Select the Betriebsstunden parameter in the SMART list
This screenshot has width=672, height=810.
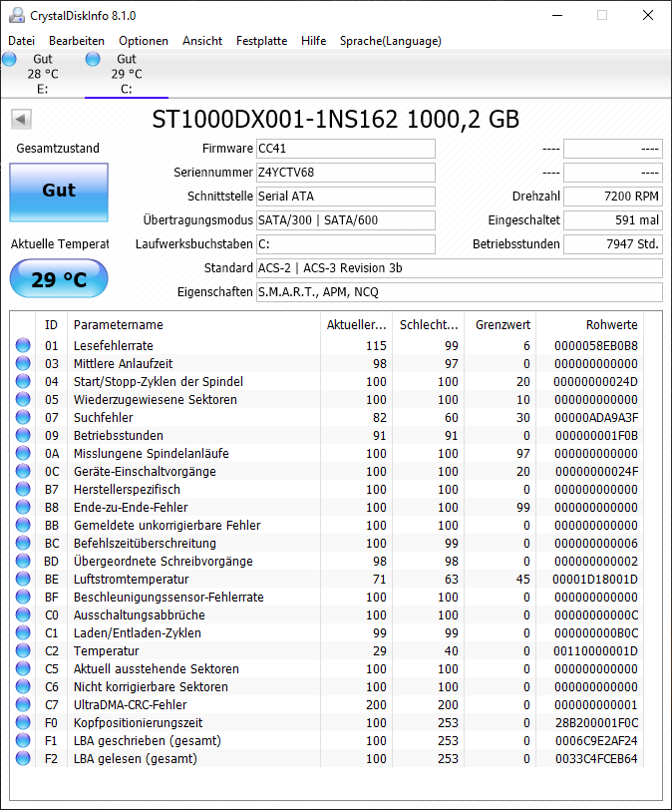click(x=119, y=436)
